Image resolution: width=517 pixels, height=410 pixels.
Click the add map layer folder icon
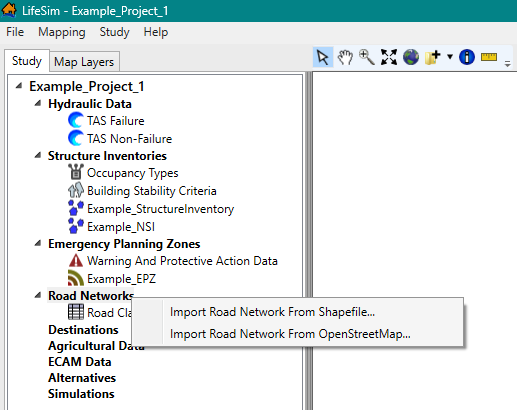[433, 57]
